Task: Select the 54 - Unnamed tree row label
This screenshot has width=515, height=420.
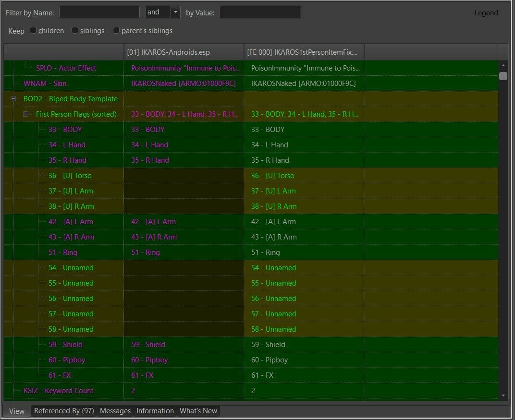Action: [x=71, y=268]
